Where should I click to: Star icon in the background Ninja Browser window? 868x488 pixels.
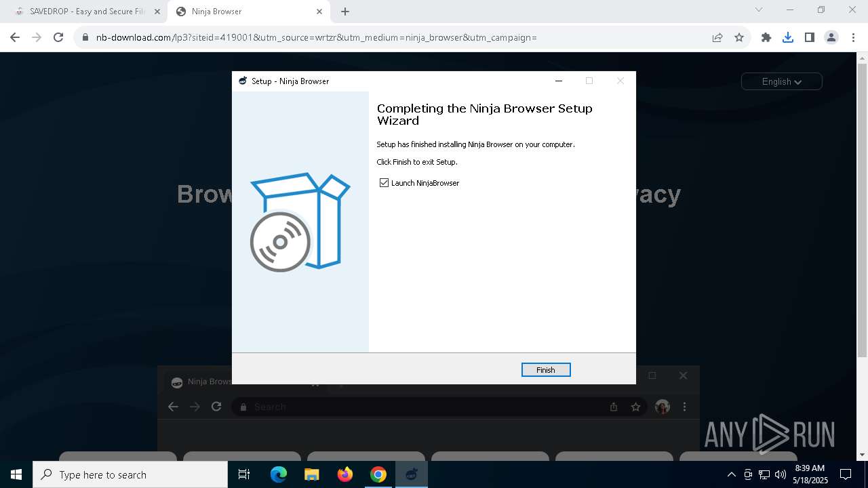click(635, 407)
